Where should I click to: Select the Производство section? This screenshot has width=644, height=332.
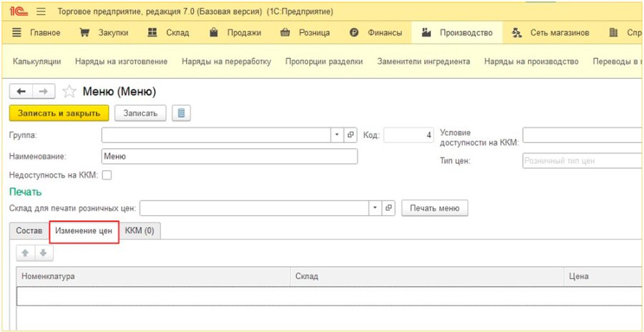[457, 33]
